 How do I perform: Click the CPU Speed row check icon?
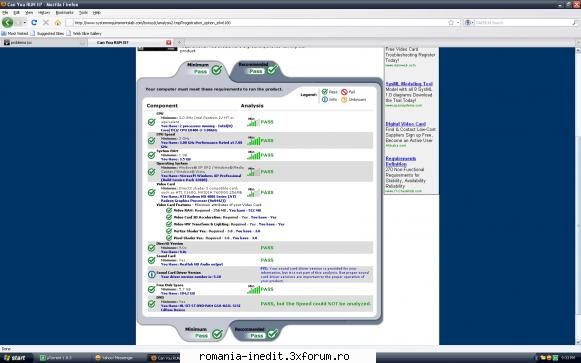coord(152,141)
